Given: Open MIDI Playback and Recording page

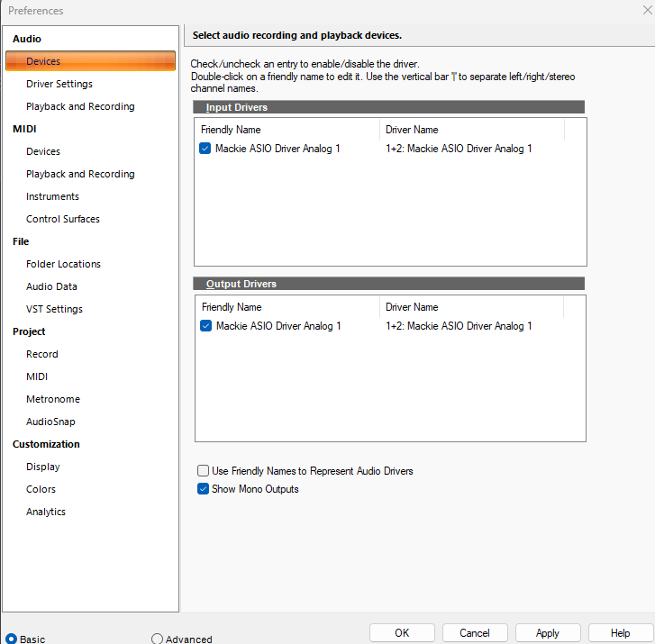Looking at the screenshot, I should pyautogui.click(x=80, y=174).
